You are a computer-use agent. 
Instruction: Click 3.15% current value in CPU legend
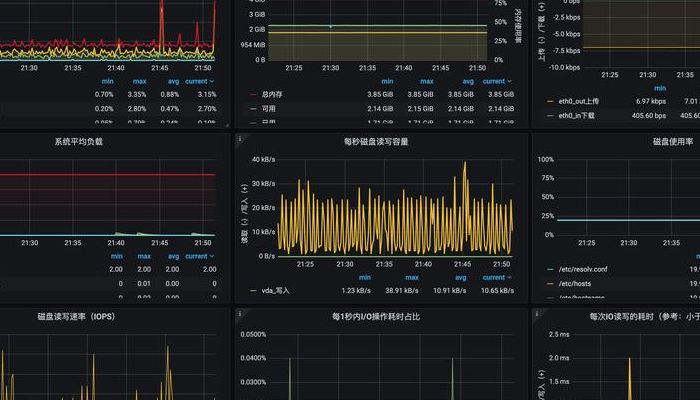pos(207,94)
